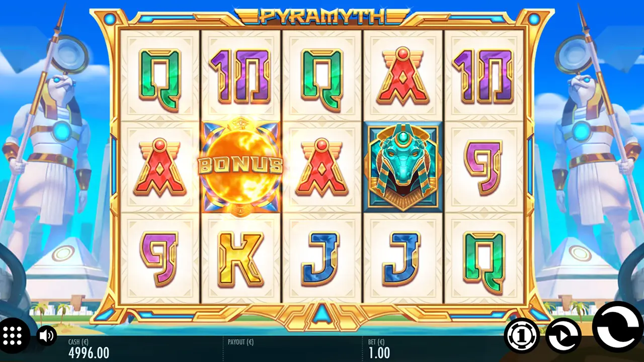Select the crocodile god Sobek symbol
Image resolution: width=644 pixels, height=362 pixels.
point(404,166)
